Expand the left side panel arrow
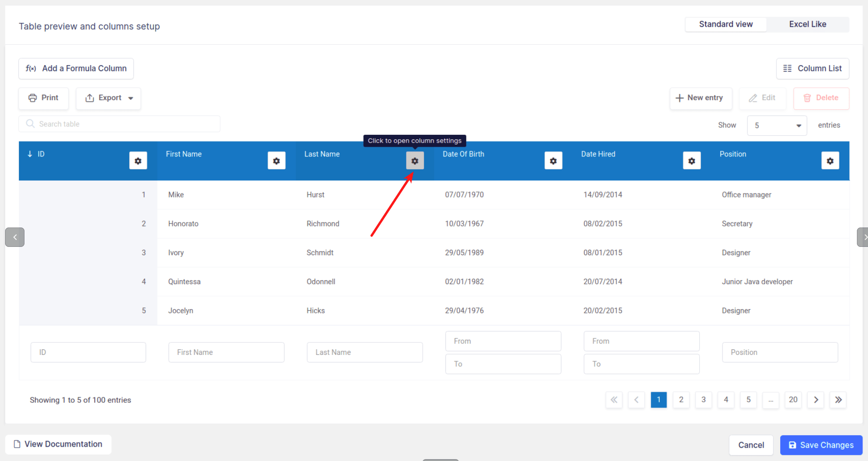The width and height of the screenshot is (868, 461). point(14,237)
